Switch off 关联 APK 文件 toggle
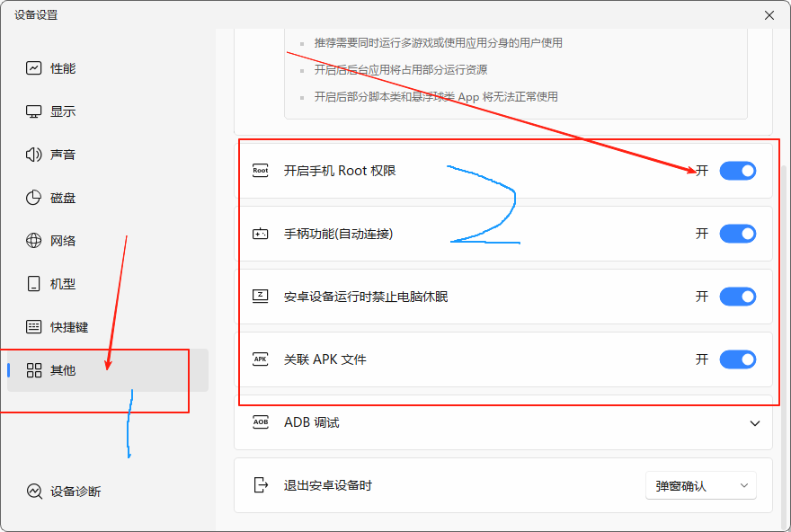Image resolution: width=791 pixels, height=532 pixels. (x=738, y=359)
